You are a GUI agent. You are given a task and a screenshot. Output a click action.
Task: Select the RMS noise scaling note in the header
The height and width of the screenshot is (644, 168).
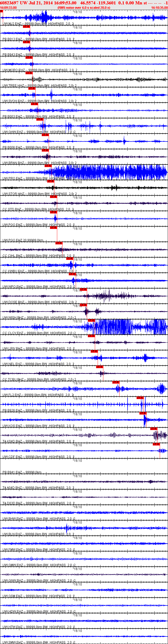84,8
